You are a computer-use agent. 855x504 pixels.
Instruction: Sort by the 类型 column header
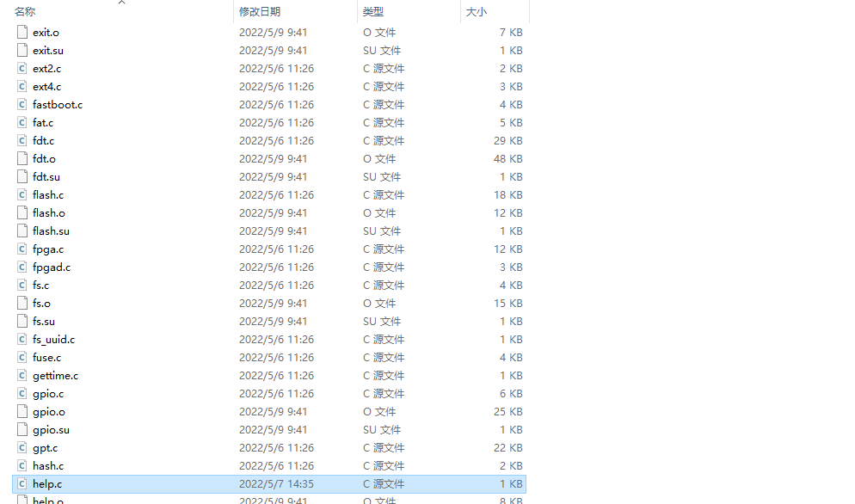point(373,11)
